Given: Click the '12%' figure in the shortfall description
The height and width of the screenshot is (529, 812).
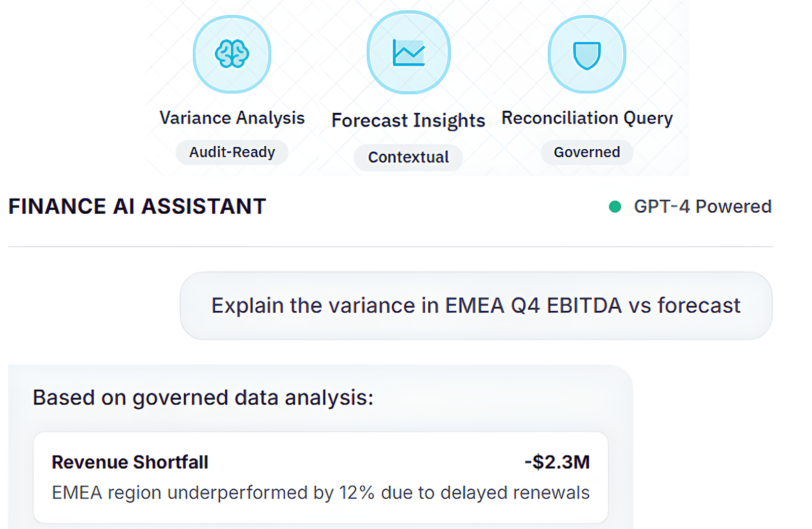Looking at the screenshot, I should [357, 493].
